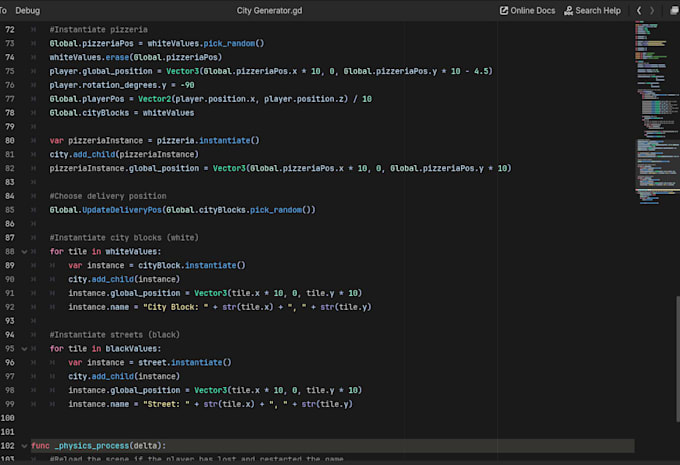Click 'erase' on the whiteValues.erase line
Screen dimensions: 680x465
pyautogui.click(x=117, y=57)
